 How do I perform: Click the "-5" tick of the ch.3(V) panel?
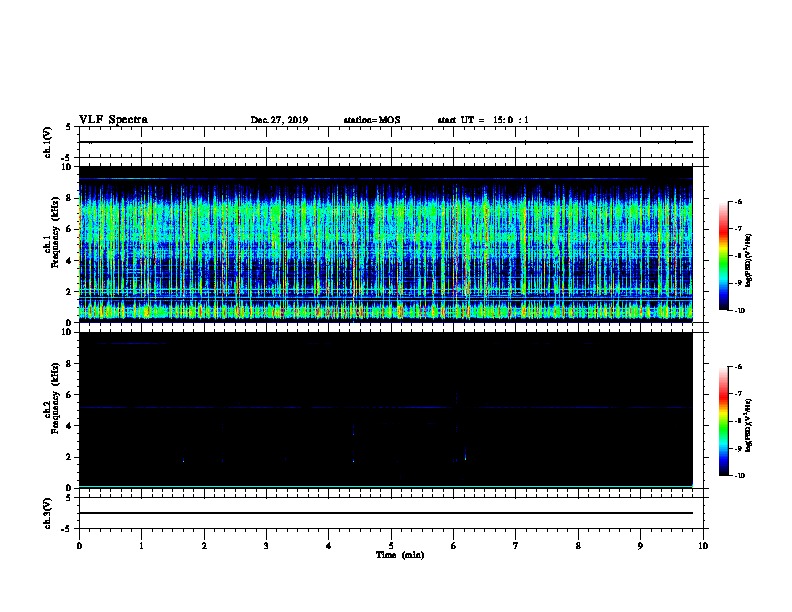click(x=67, y=529)
